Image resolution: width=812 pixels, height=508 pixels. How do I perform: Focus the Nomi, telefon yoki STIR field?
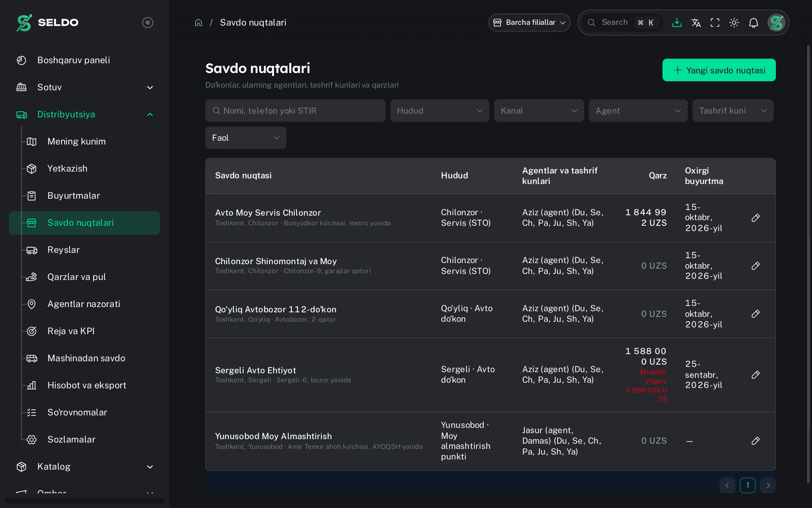tap(295, 111)
